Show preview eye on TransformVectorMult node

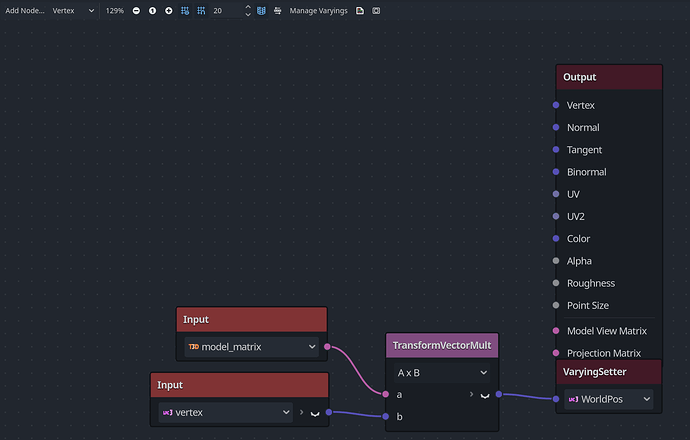[485, 395]
